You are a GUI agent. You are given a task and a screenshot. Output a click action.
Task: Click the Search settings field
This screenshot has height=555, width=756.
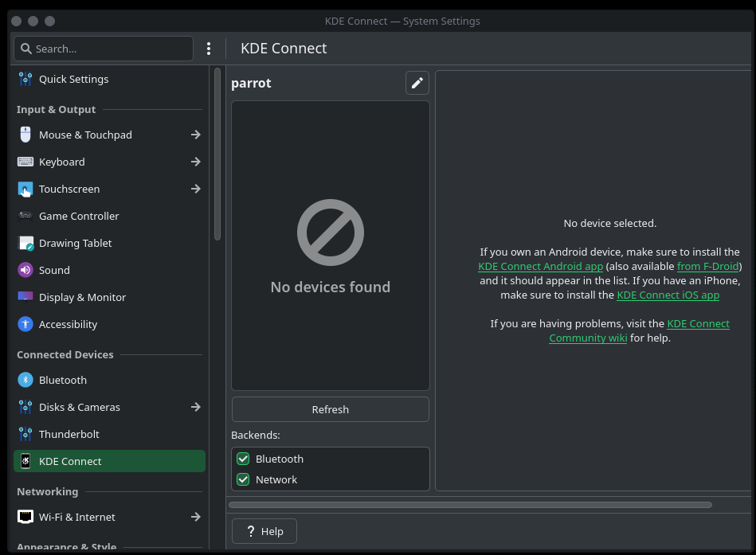tap(104, 49)
